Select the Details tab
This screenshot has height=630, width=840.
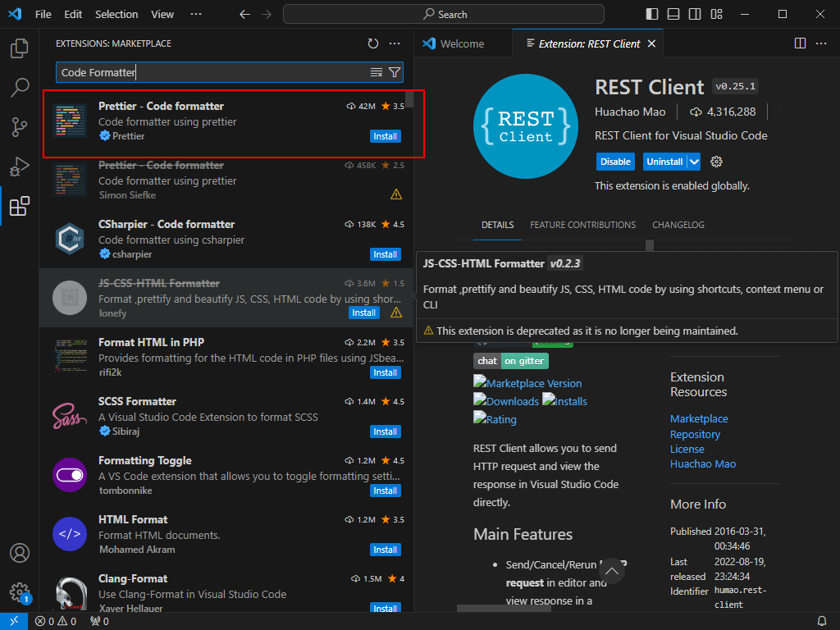[498, 225]
